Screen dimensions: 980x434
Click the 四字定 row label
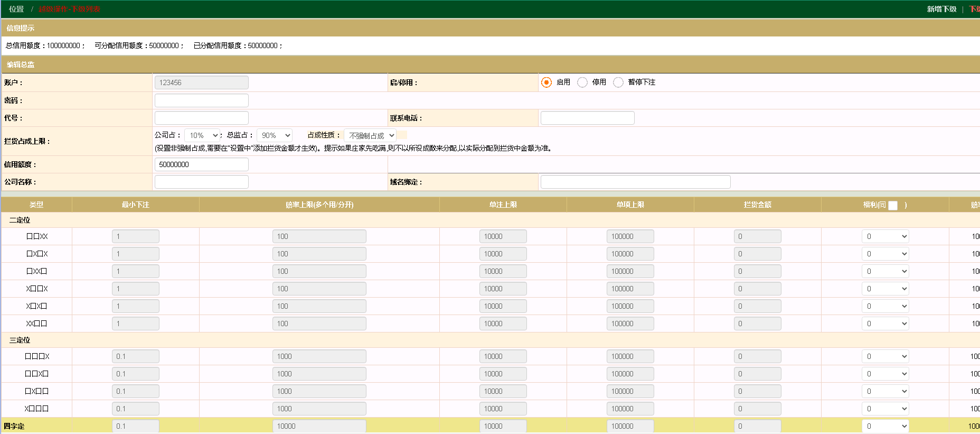14,426
